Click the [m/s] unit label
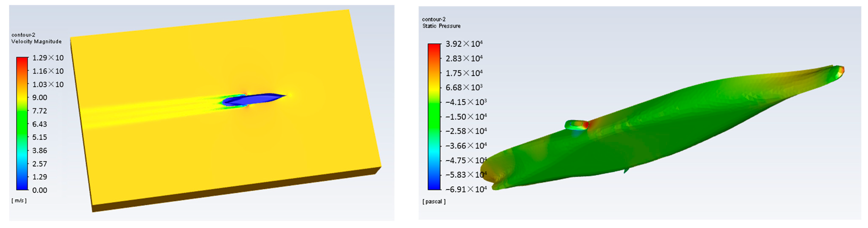Image resolution: width=868 pixels, height=228 pixels. pos(19,200)
